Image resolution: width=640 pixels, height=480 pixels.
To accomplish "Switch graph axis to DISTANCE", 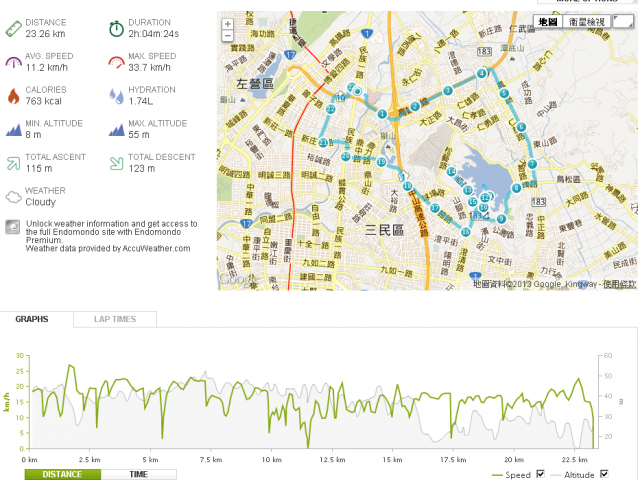I will click(x=62, y=474).
